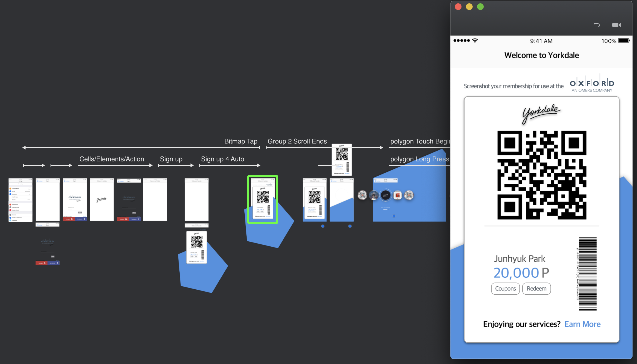637x364 pixels.
Task: Tap the Coupons button in the preview
Action: (505, 289)
